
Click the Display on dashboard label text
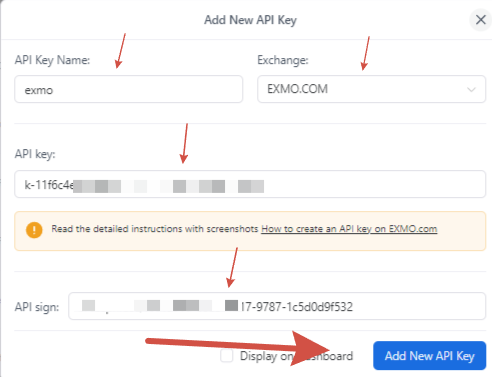[x=296, y=356]
